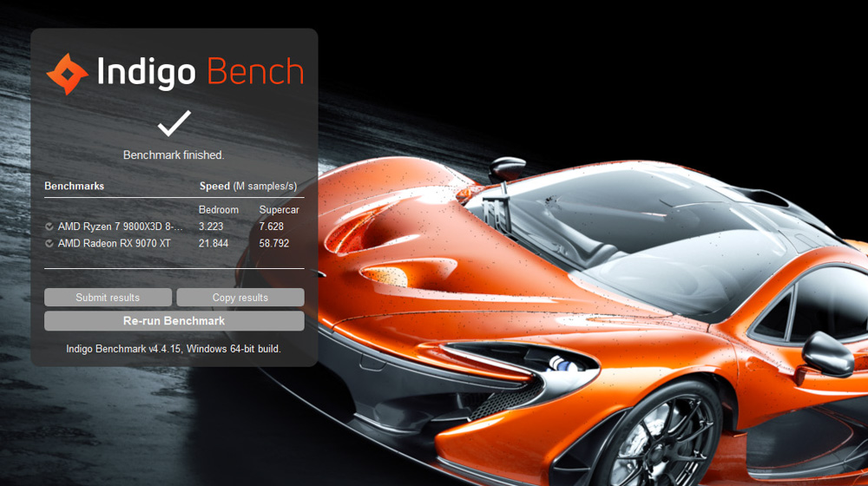868x486 pixels.
Task: Click the large white checkmark icon
Action: pos(174,123)
